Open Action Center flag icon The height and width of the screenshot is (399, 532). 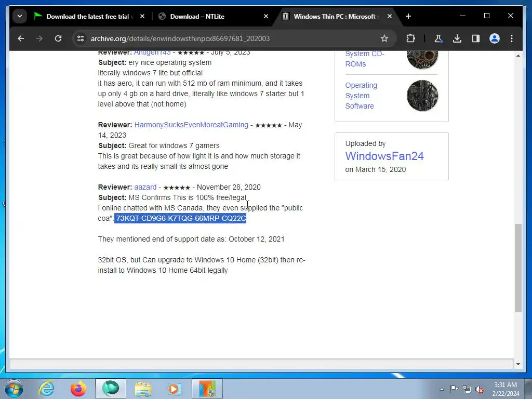click(x=454, y=389)
